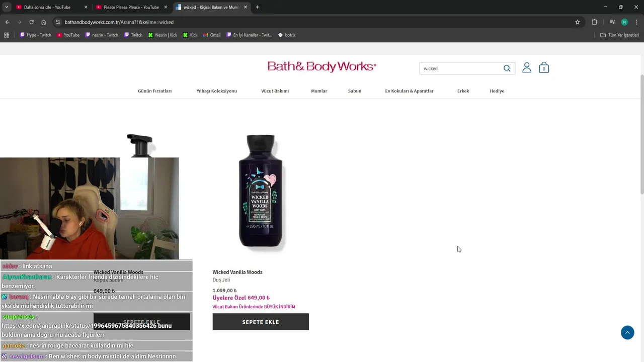Click the browser back arrow

(7, 22)
